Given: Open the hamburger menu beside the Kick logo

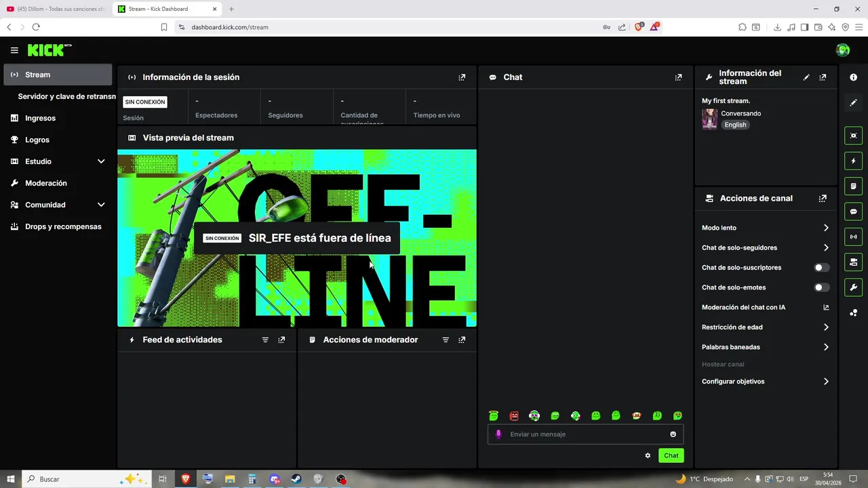Looking at the screenshot, I should point(14,50).
